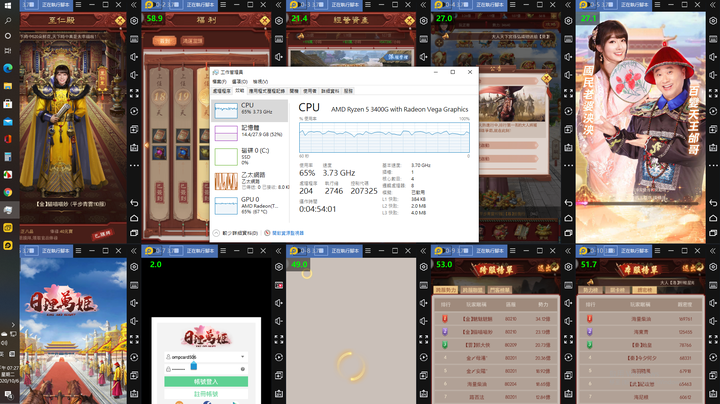Open emulator settings gear beside 至仁殿 window
This screenshot has height=404, width=720.
[x=134, y=21]
